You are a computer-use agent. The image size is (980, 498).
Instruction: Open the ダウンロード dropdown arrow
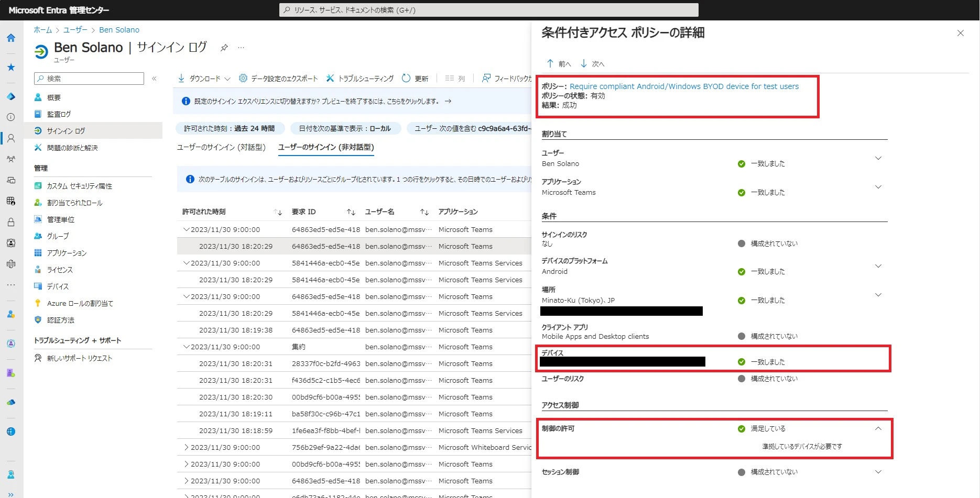point(227,79)
